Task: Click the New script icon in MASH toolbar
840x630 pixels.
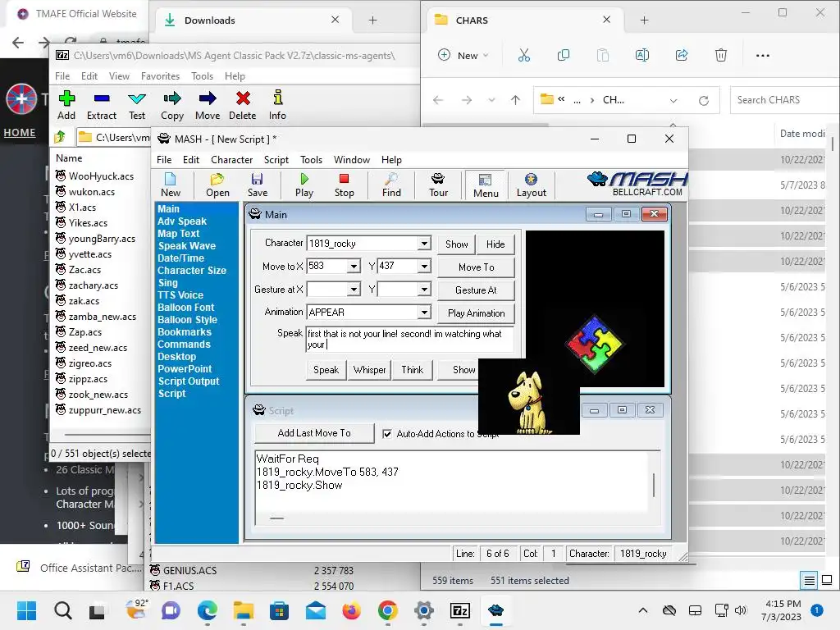Action: pos(171,185)
